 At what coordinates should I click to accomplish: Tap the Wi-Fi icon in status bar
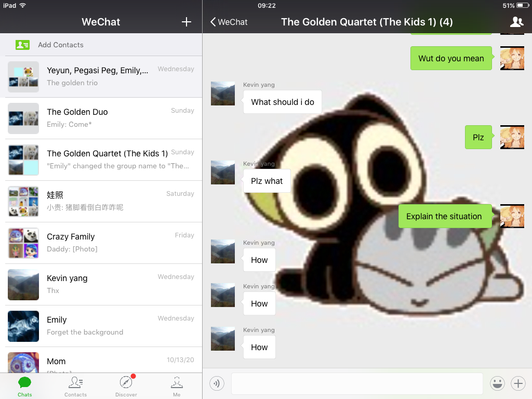point(23,5)
